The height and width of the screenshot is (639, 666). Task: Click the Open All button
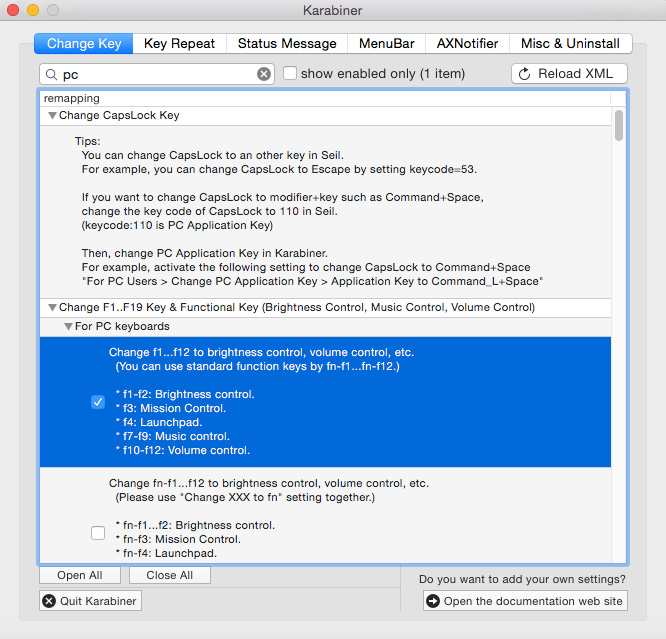coord(80,575)
